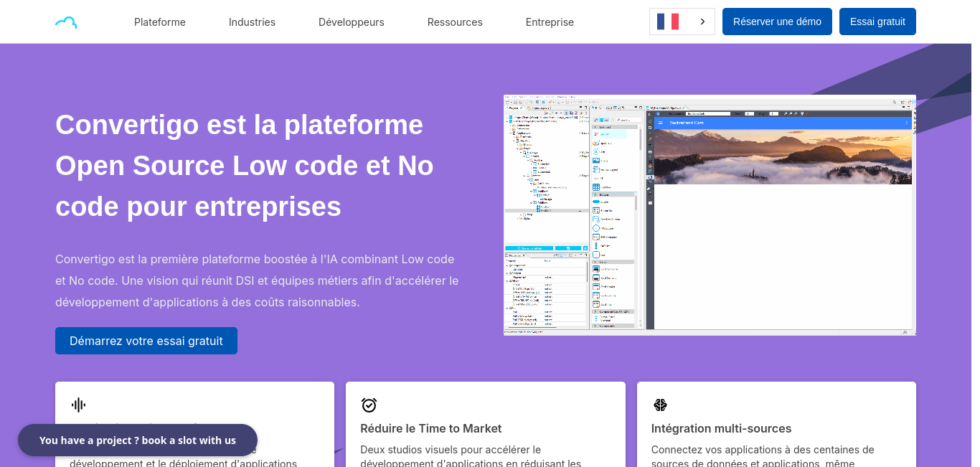Click the Convertigo studio screenshot image
This screenshot has height=467, width=980.
[x=710, y=215]
